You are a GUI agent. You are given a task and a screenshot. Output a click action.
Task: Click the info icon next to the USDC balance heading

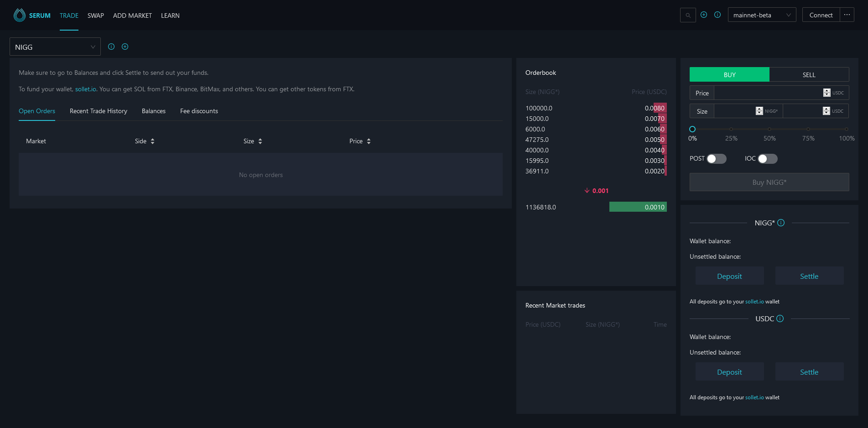pyautogui.click(x=780, y=318)
